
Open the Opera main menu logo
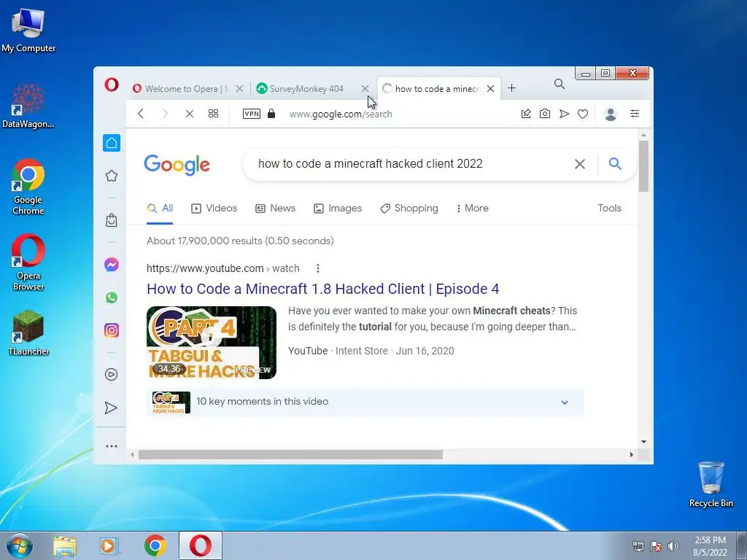(112, 85)
